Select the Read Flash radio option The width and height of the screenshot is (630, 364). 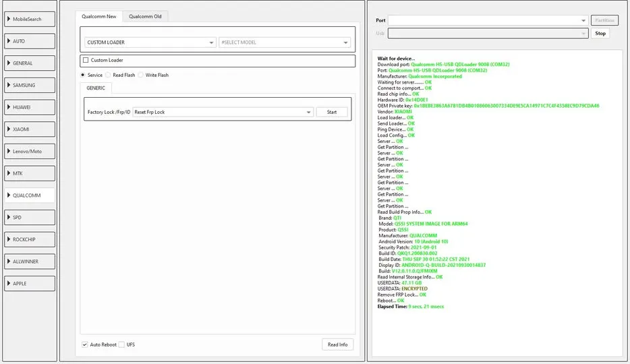pos(109,75)
